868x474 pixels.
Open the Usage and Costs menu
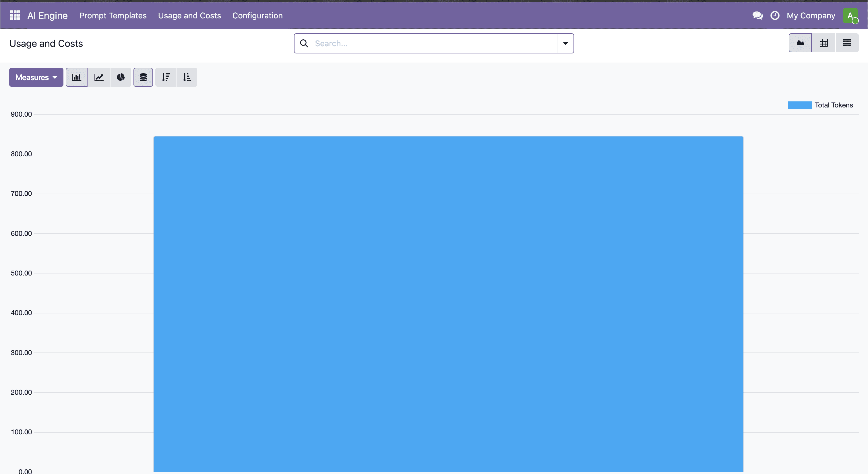(189, 16)
